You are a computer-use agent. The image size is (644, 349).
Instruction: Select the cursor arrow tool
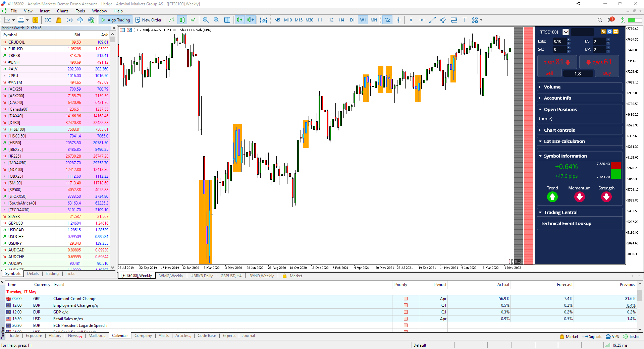pyautogui.click(x=387, y=20)
